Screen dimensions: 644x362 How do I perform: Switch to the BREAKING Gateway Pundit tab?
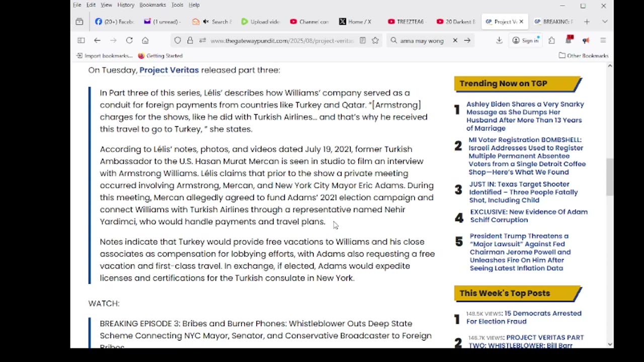pyautogui.click(x=552, y=22)
